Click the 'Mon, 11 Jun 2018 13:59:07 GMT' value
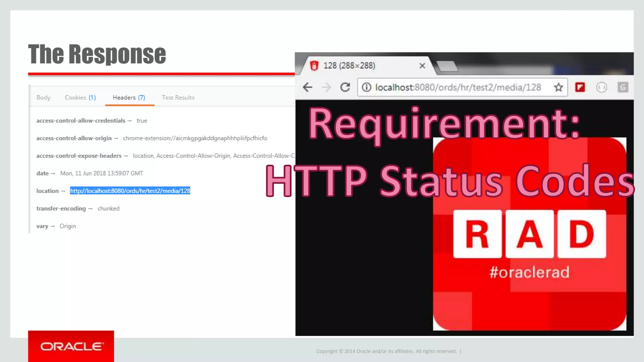The width and height of the screenshot is (644, 362). point(102,173)
